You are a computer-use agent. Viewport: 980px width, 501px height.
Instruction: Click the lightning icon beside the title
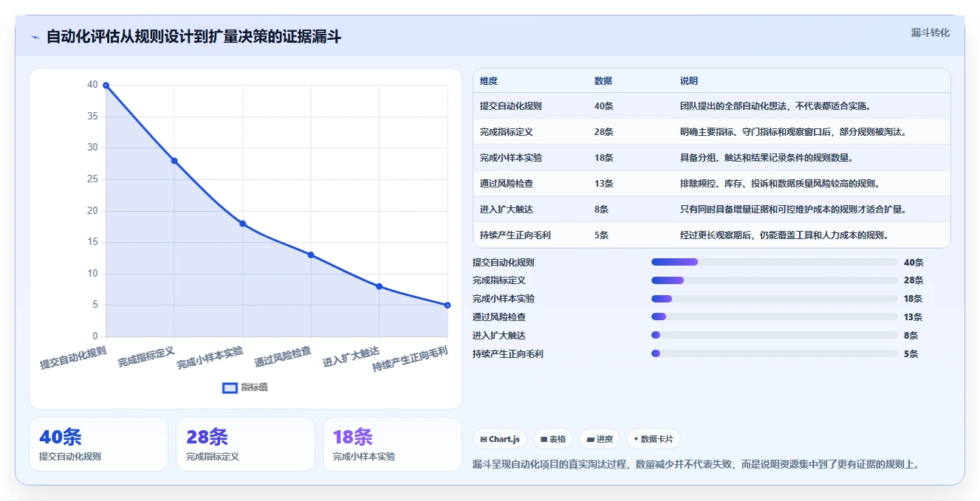35,37
